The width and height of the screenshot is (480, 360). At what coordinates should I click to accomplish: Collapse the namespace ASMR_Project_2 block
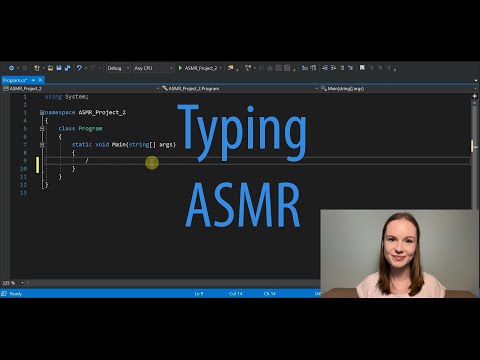[42, 113]
